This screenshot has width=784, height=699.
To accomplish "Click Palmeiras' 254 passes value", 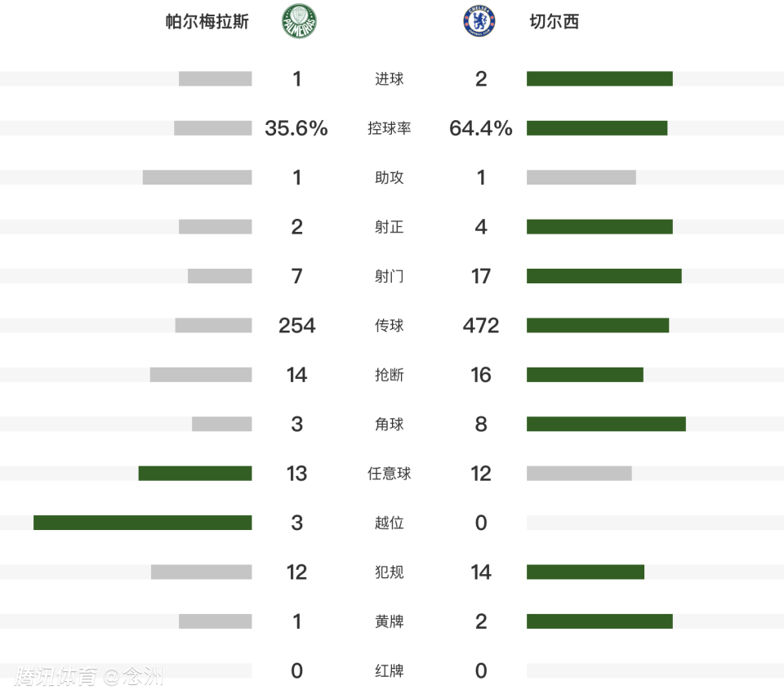I will coord(296,326).
